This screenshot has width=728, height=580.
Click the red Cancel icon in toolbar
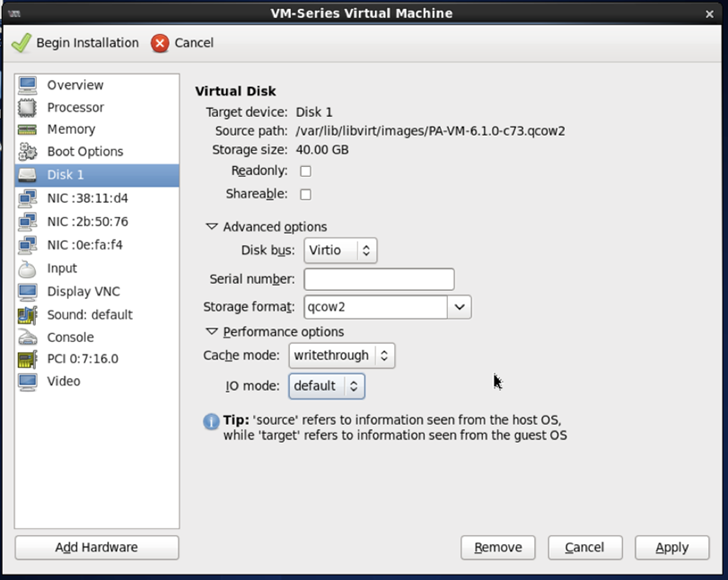[160, 43]
